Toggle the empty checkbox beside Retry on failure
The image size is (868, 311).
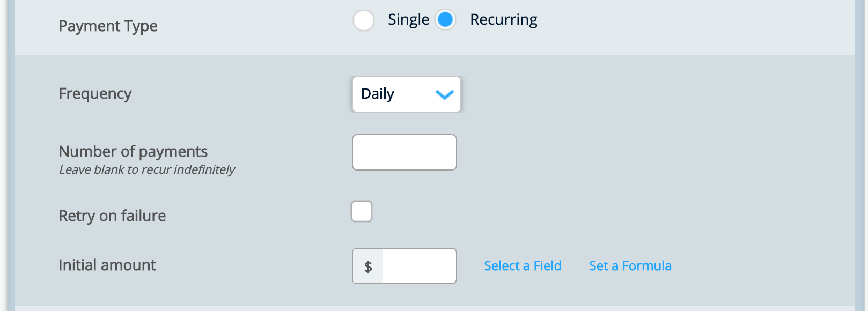[x=362, y=211]
